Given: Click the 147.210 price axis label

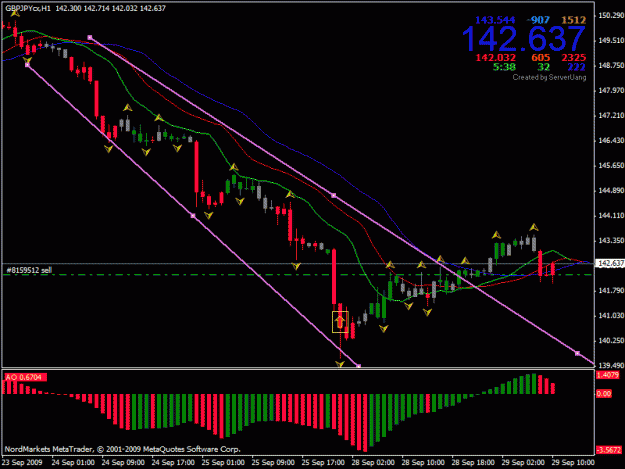Looking at the screenshot, I should pyautogui.click(x=611, y=115).
